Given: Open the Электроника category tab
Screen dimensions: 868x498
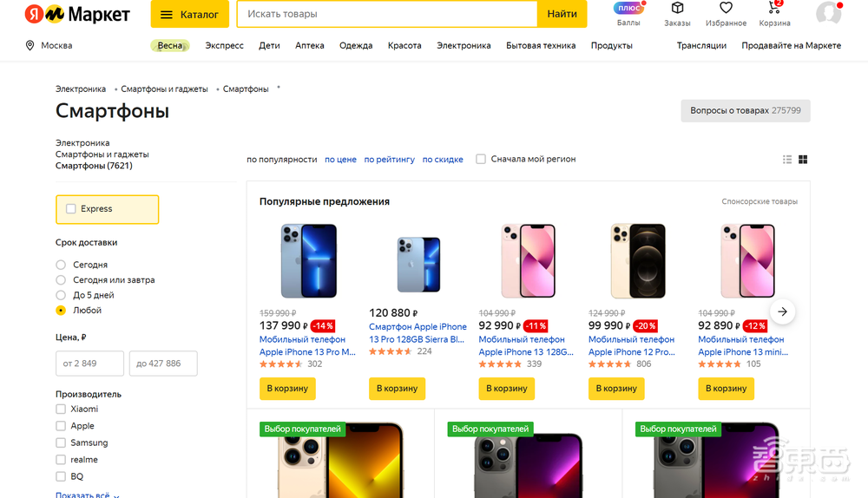Looking at the screenshot, I should point(464,46).
